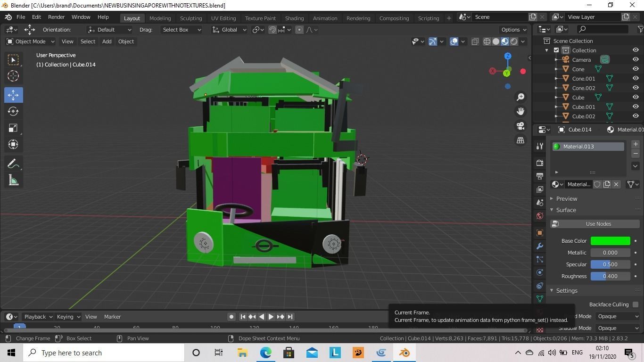Open the Tool properties tab
This screenshot has width=644, height=362.
point(540,147)
